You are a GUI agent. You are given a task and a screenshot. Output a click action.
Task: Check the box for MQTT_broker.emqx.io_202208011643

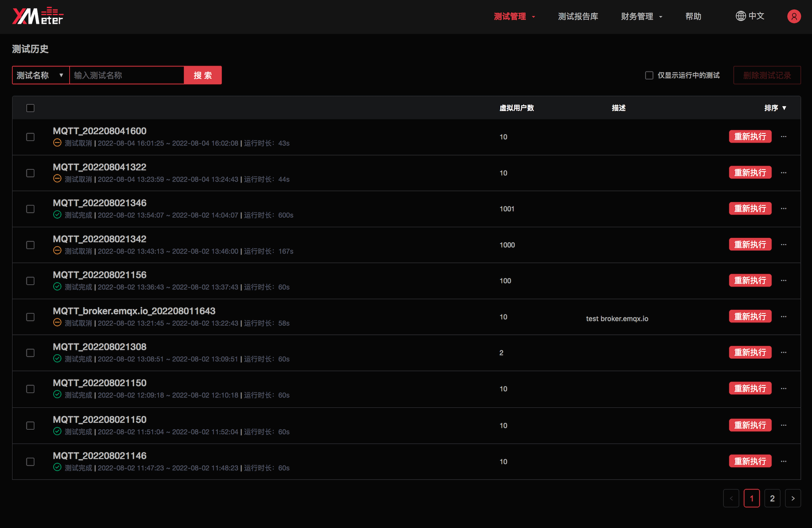[x=30, y=317]
